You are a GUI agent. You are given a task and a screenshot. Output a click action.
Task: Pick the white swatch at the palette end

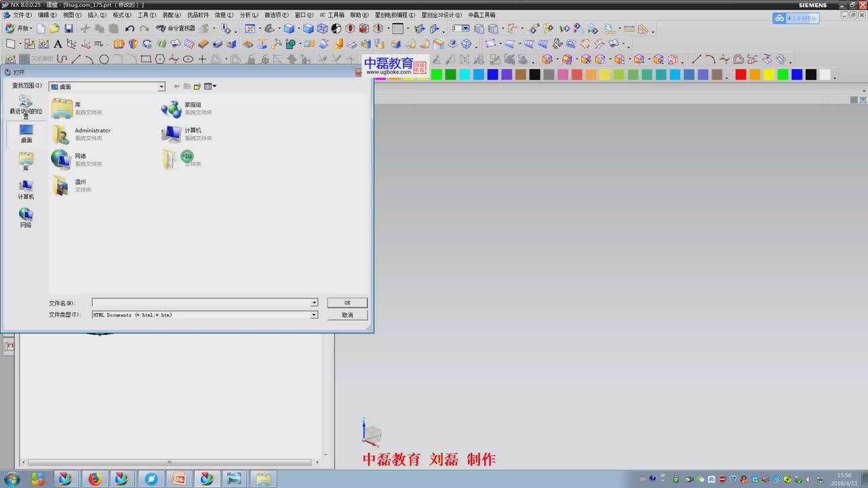point(825,75)
